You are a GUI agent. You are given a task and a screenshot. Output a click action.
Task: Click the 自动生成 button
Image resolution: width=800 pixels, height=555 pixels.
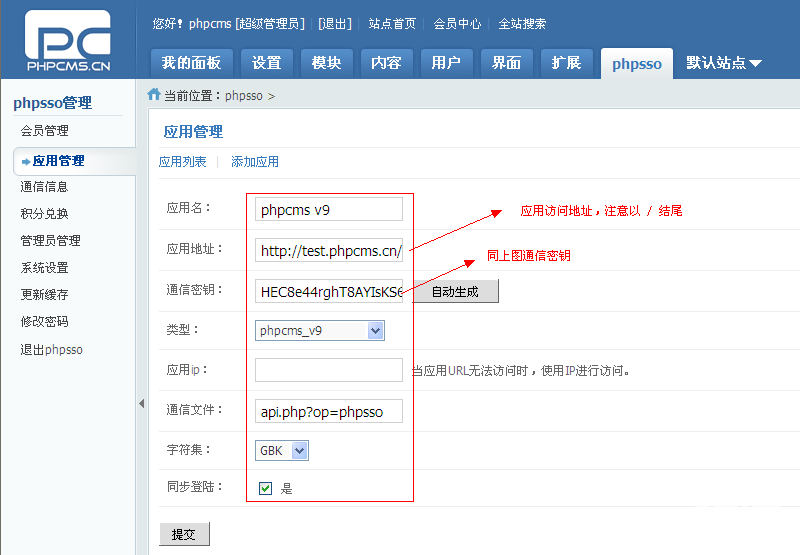(454, 291)
